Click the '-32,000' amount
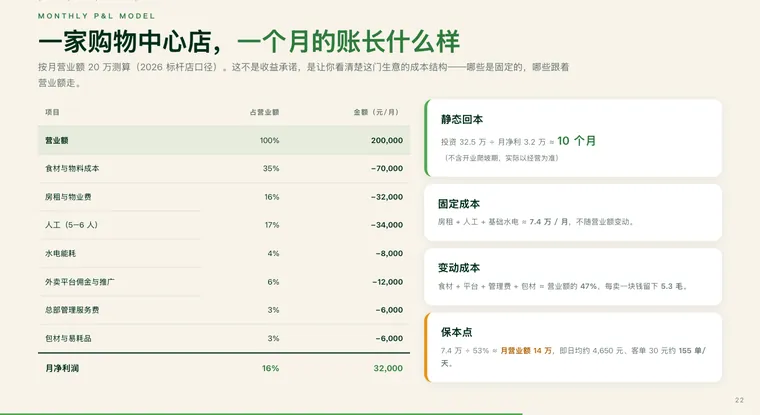This screenshot has width=760, height=415. (x=387, y=197)
